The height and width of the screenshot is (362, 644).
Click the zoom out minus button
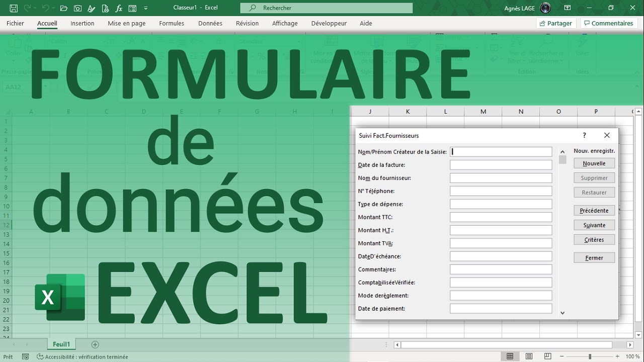pyautogui.click(x=561, y=356)
